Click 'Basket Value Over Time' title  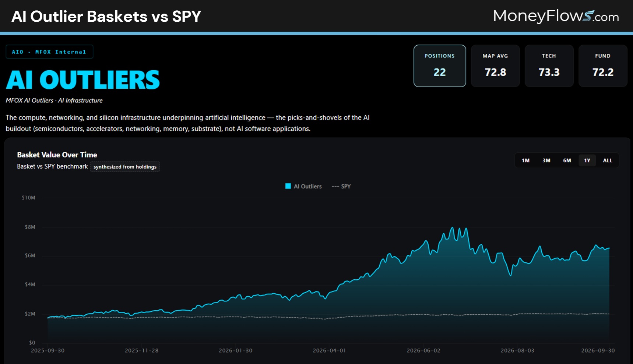pos(57,155)
